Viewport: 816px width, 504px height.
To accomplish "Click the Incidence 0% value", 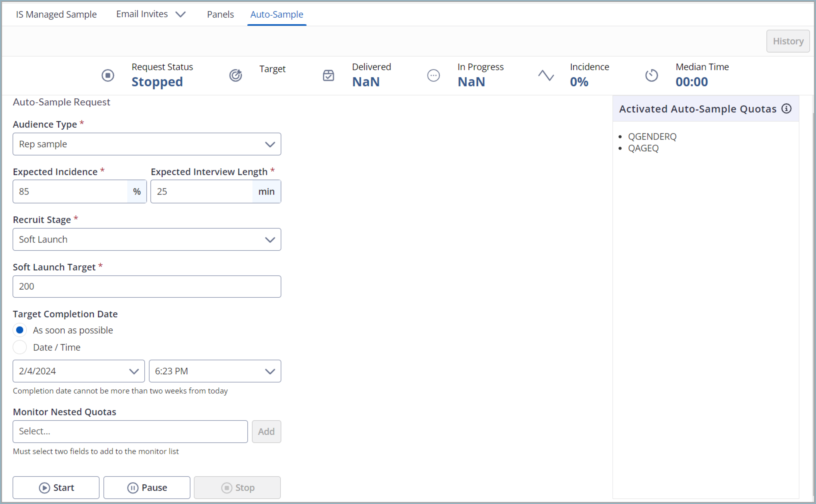I will [579, 82].
